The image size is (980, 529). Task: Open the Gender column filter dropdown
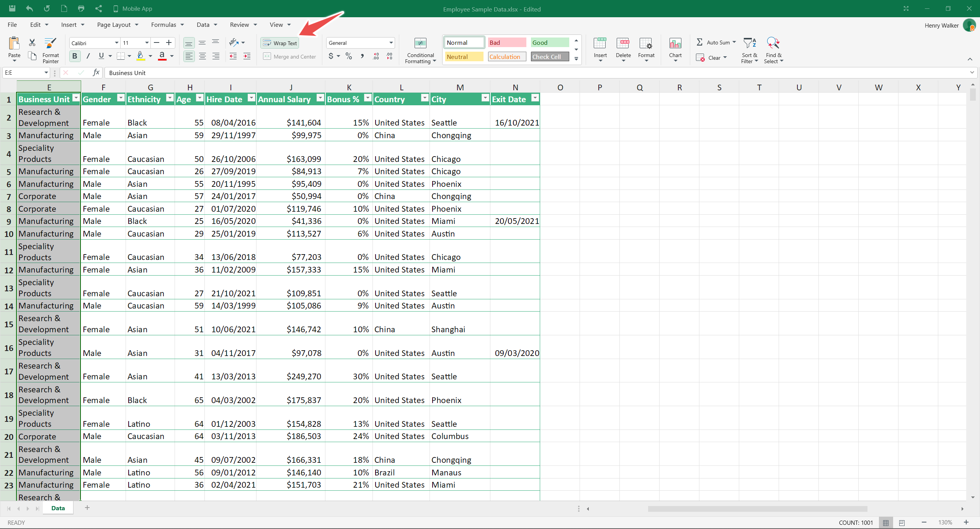121,98
